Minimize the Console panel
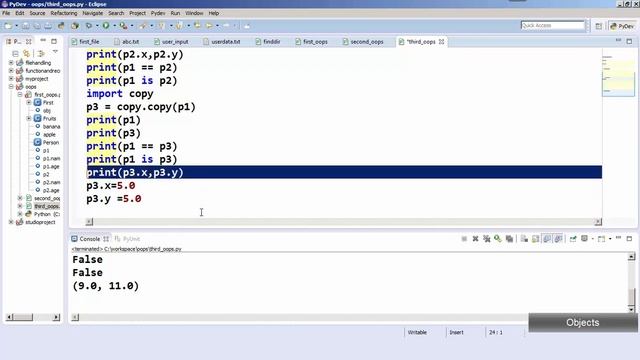Image resolution: width=640 pixels, height=360 pixels. click(x=618, y=238)
